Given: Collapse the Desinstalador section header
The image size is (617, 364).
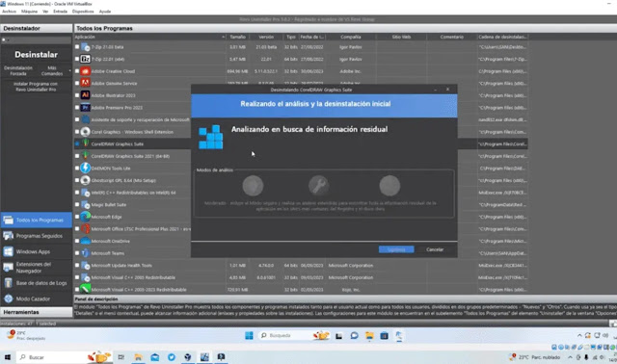Looking at the screenshot, I should [36, 28].
